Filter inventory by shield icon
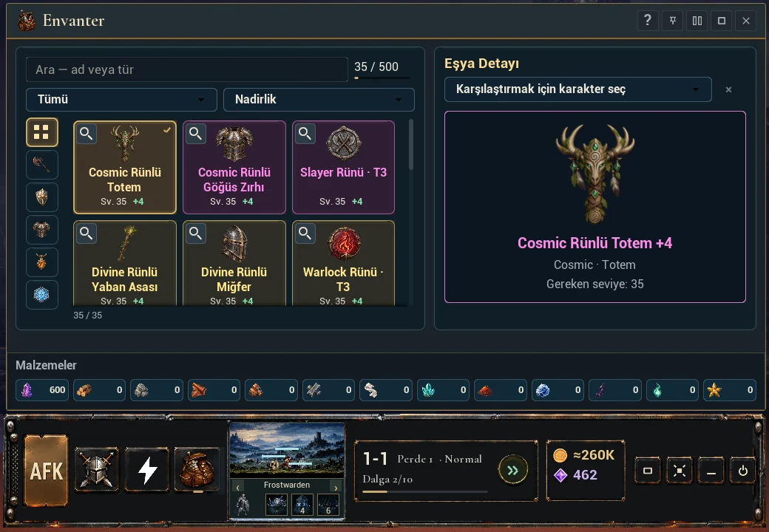Screen dimensions: 769x532 point(41,197)
